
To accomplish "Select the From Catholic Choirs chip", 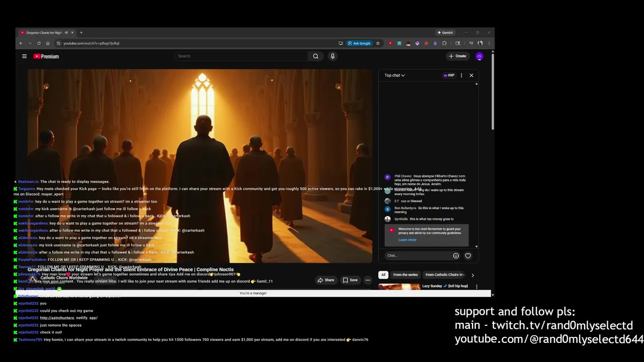I will [x=444, y=275].
